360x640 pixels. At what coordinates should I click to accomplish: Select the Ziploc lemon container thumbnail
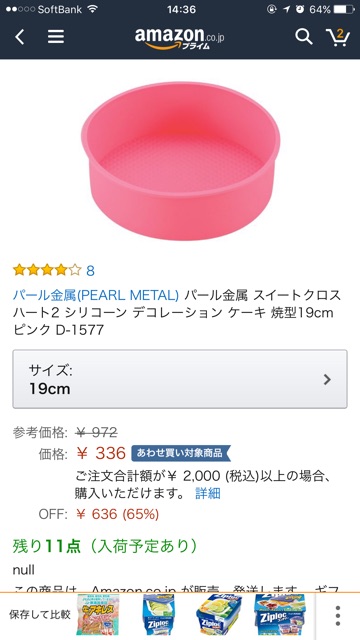(217, 615)
